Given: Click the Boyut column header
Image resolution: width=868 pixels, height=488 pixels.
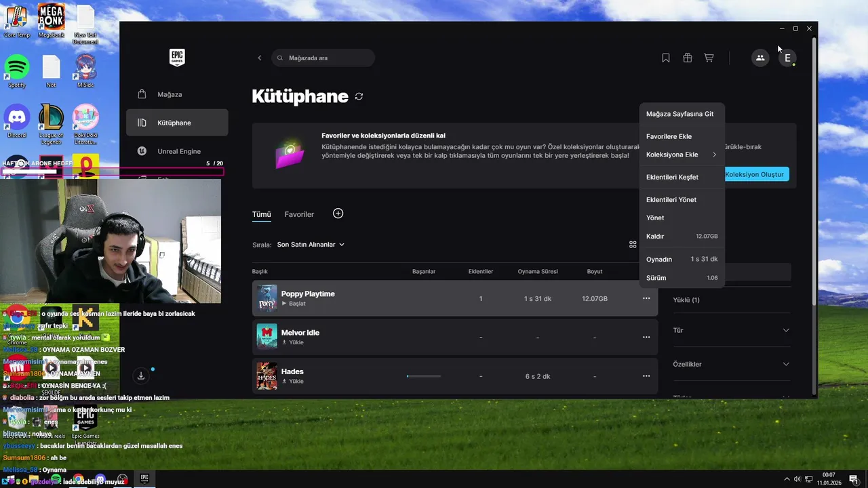Looking at the screenshot, I should point(595,272).
